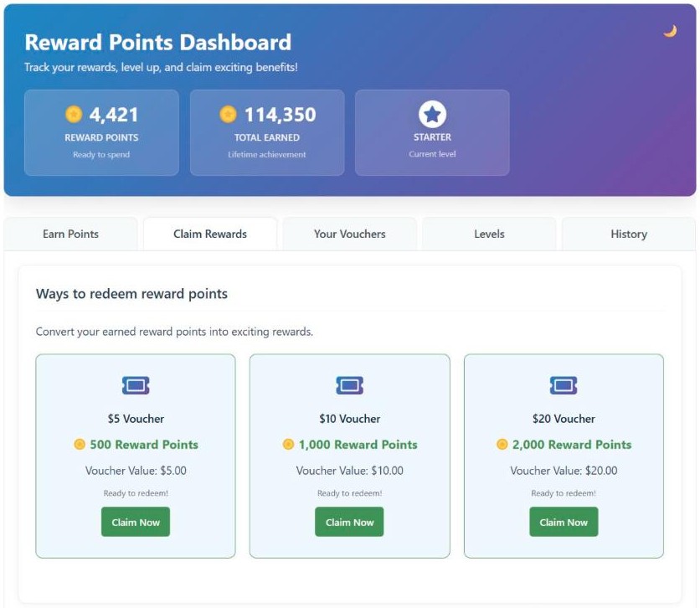Click the coin icon beside 114,350
700x608 pixels.
point(228,114)
